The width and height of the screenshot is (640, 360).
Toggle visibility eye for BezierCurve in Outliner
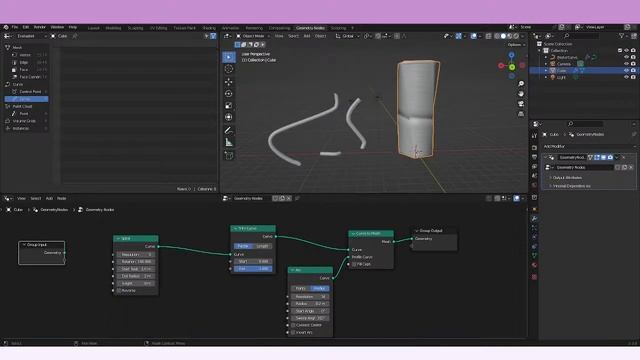(x=626, y=57)
